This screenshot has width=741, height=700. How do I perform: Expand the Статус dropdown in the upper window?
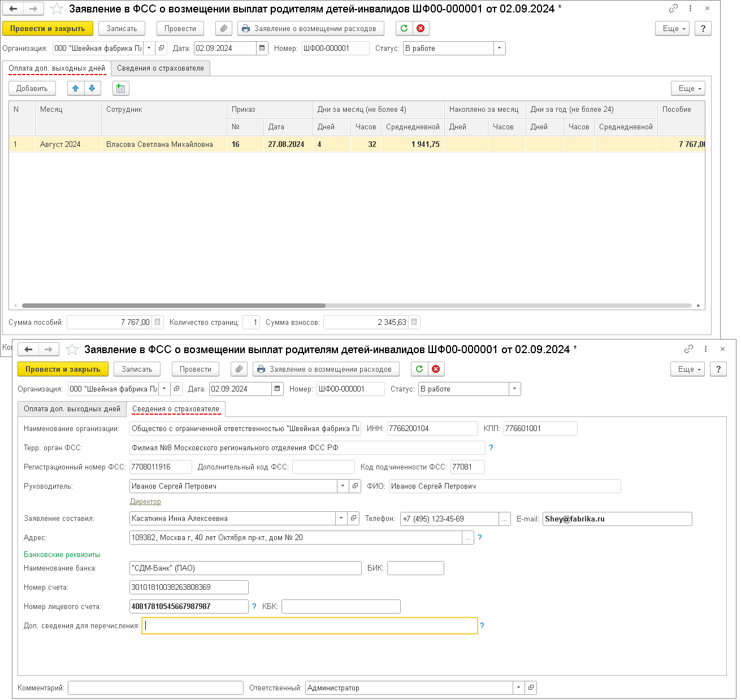[500, 48]
